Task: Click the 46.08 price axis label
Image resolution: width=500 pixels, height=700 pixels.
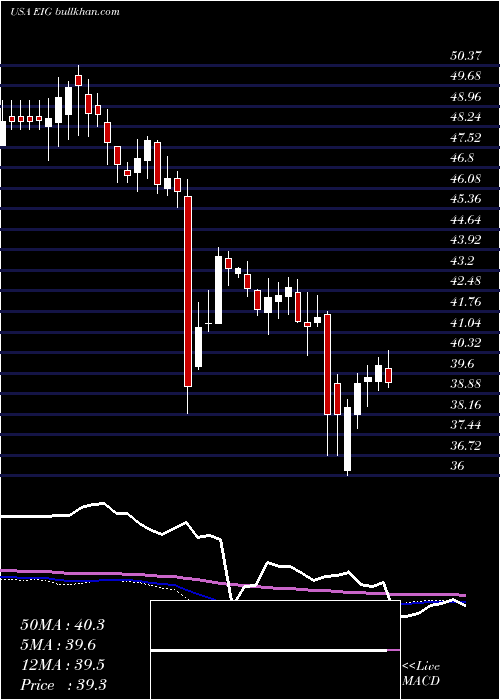Action: tap(466, 179)
